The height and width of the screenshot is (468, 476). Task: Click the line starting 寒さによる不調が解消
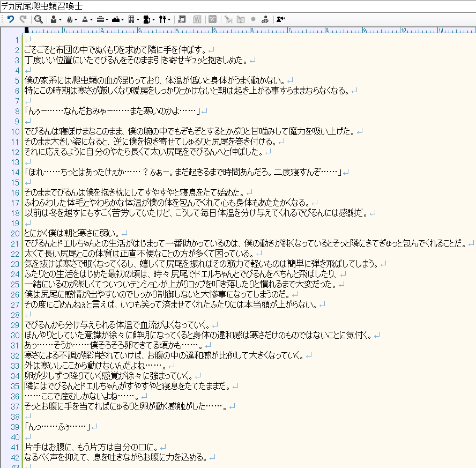click(x=164, y=355)
